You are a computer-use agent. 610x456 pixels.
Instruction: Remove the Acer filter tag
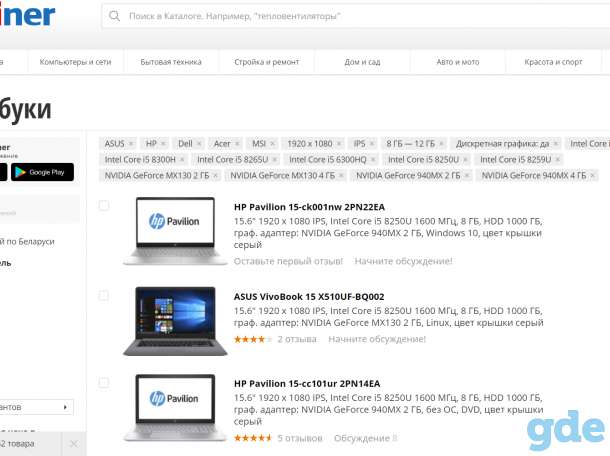237,144
